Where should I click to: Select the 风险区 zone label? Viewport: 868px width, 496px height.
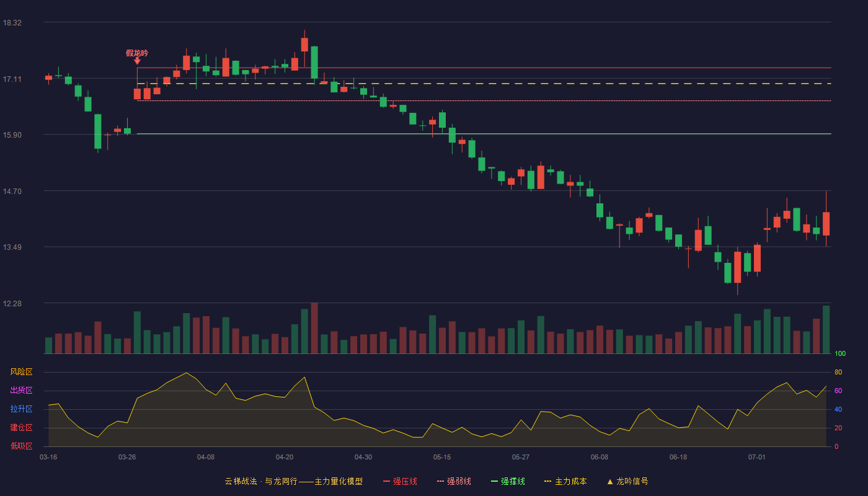[x=21, y=372]
